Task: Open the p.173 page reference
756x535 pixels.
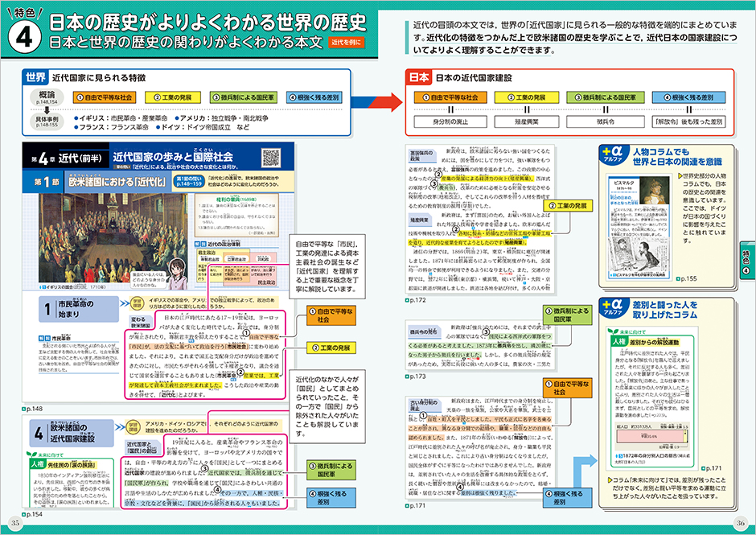Action: pos(416,377)
